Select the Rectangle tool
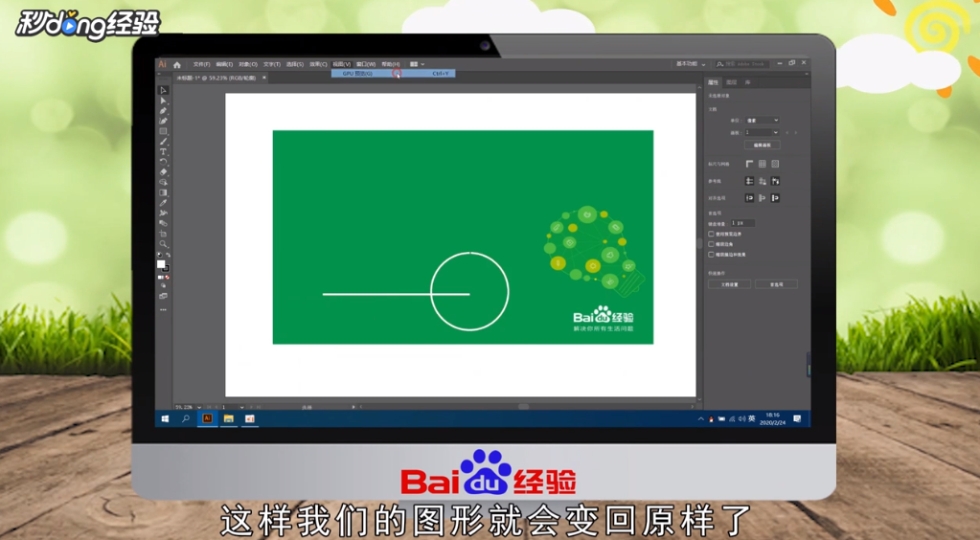The height and width of the screenshot is (540, 980). [163, 131]
